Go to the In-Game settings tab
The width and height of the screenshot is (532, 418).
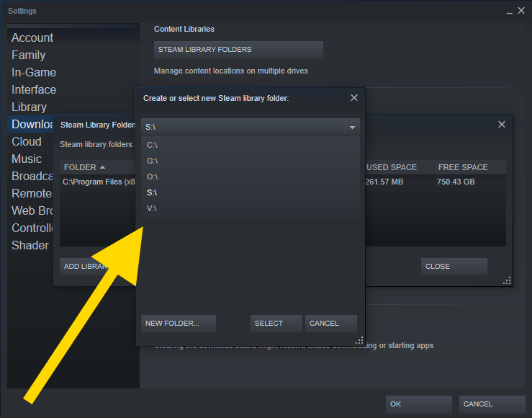[x=34, y=72]
